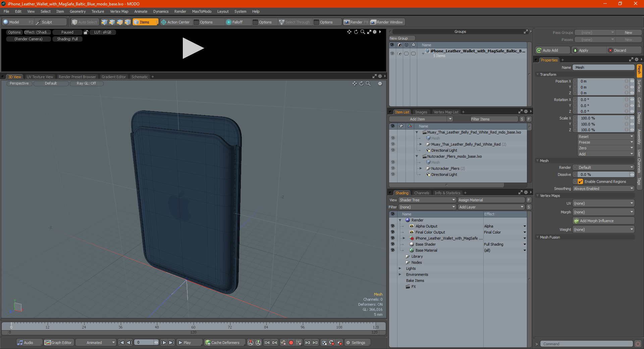The image size is (644, 349).
Task: Toggle visibility of Alpha Output
Action: click(392, 226)
